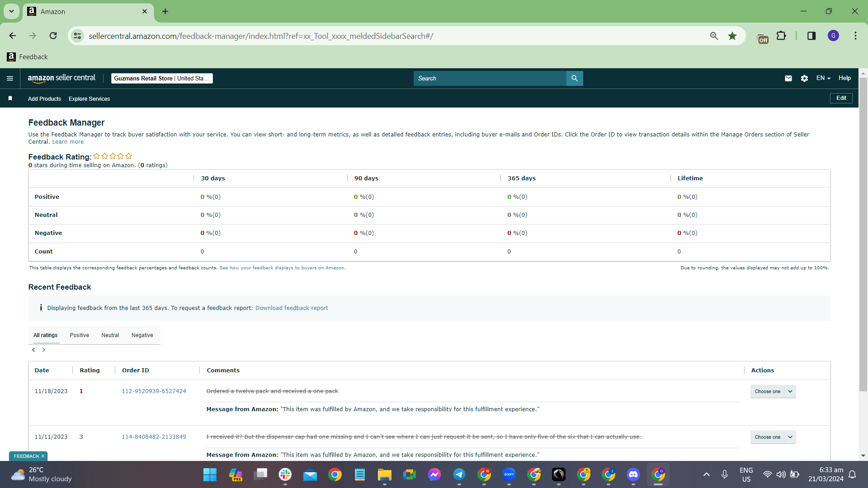Viewport: 868px width, 488px height.
Task: Open the weather widget on taskbar
Action: tap(42, 474)
